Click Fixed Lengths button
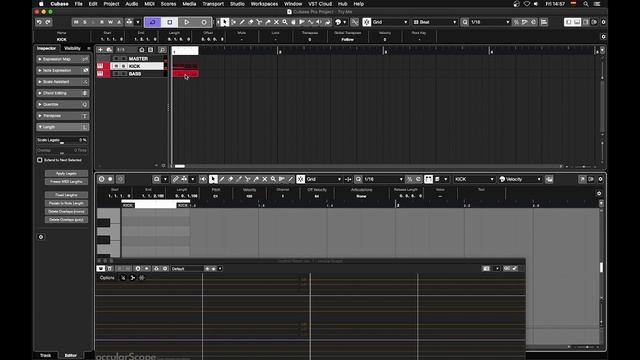Viewport: 640px width, 360px height. pos(66,195)
